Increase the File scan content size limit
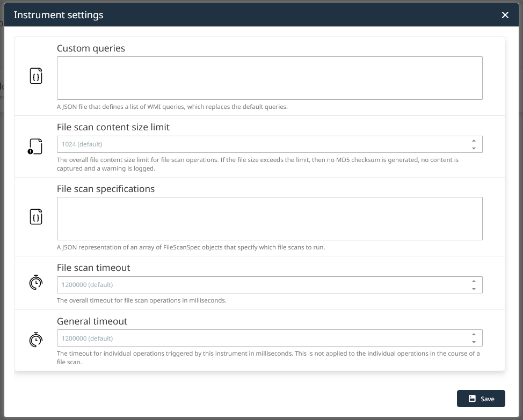Screen dimensions: 523x420 pyautogui.click(x=474, y=141)
